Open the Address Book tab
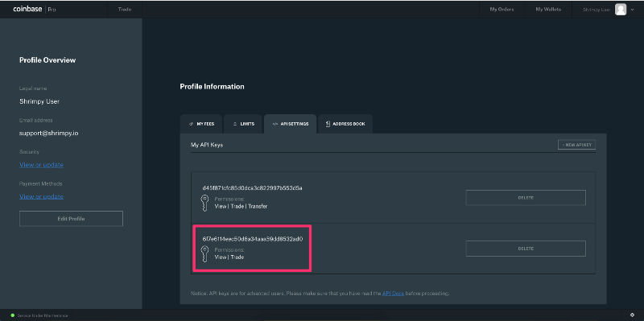This screenshot has width=644, height=321. [x=345, y=124]
